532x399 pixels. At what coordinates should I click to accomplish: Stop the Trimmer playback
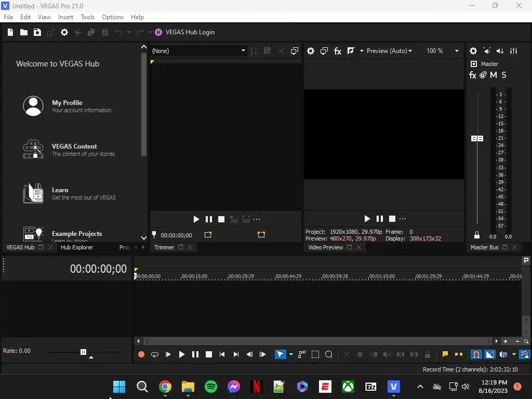point(221,220)
